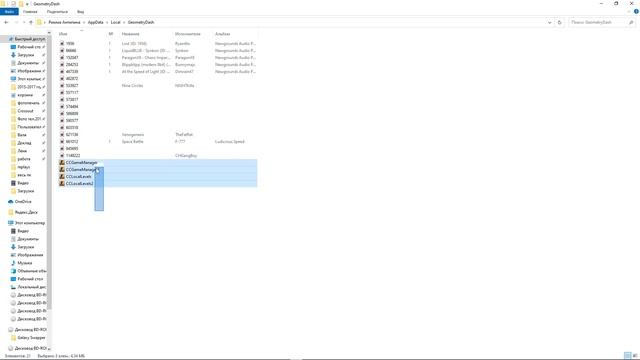The width and height of the screenshot is (640, 360).
Task: Open the replays folder in sidebar
Action: 24,167
